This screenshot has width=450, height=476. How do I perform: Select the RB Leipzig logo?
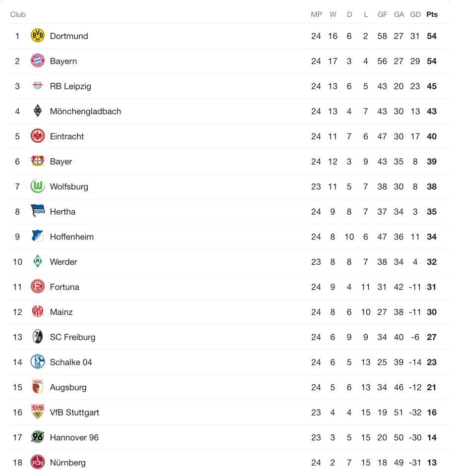[38, 86]
